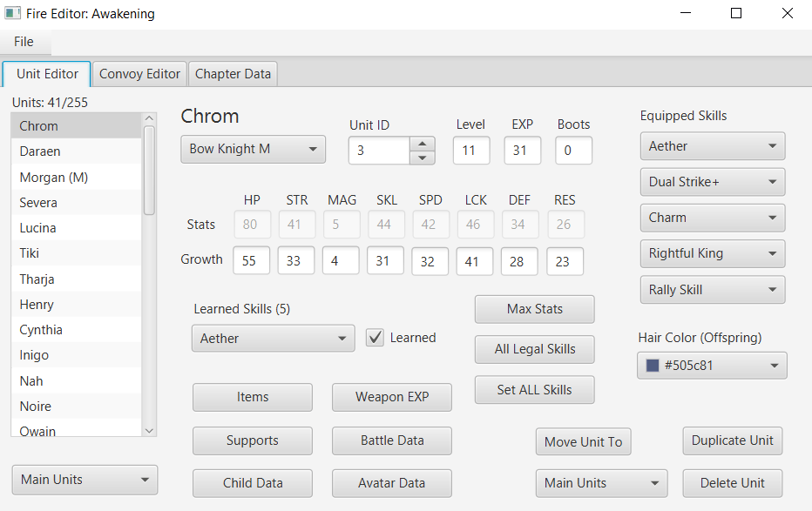Image resolution: width=812 pixels, height=511 pixels.
Task: Click the HP growth input field
Action: coord(251,260)
